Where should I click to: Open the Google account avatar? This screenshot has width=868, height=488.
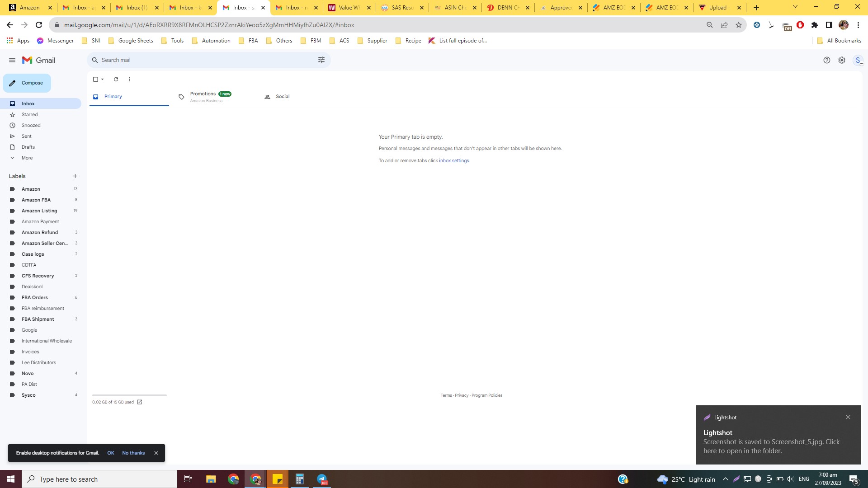coord(858,60)
